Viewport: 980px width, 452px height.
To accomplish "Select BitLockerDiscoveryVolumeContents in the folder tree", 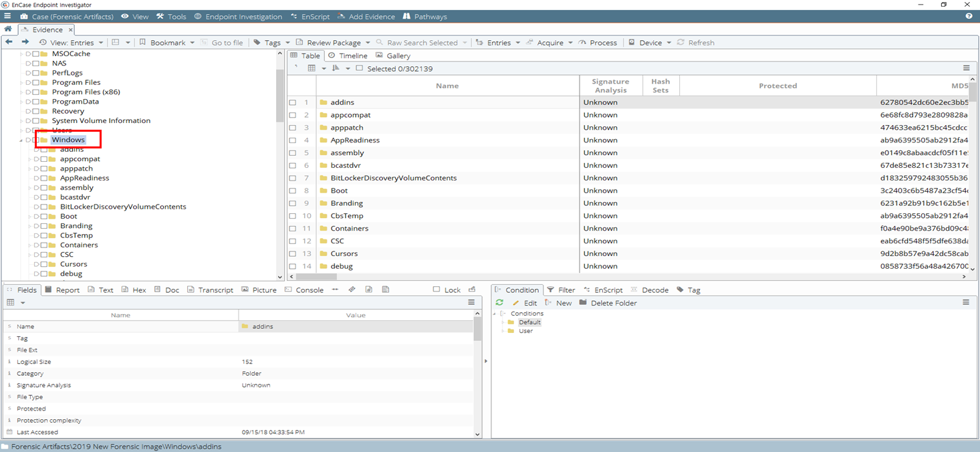I will 123,207.
